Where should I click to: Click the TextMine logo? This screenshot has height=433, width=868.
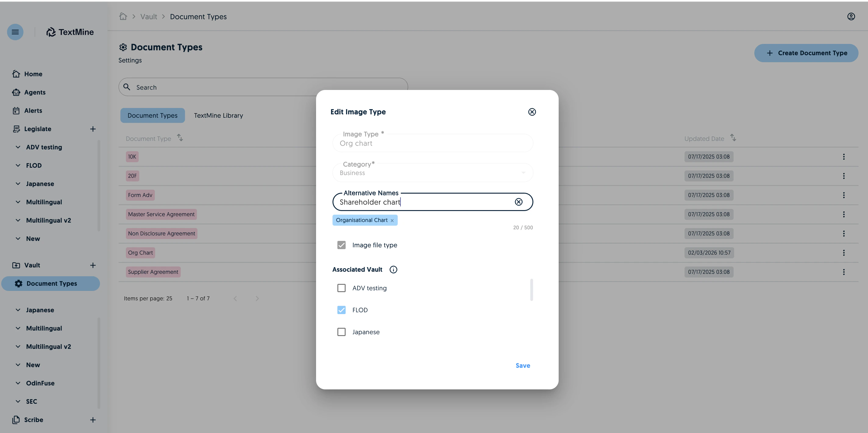(x=70, y=32)
